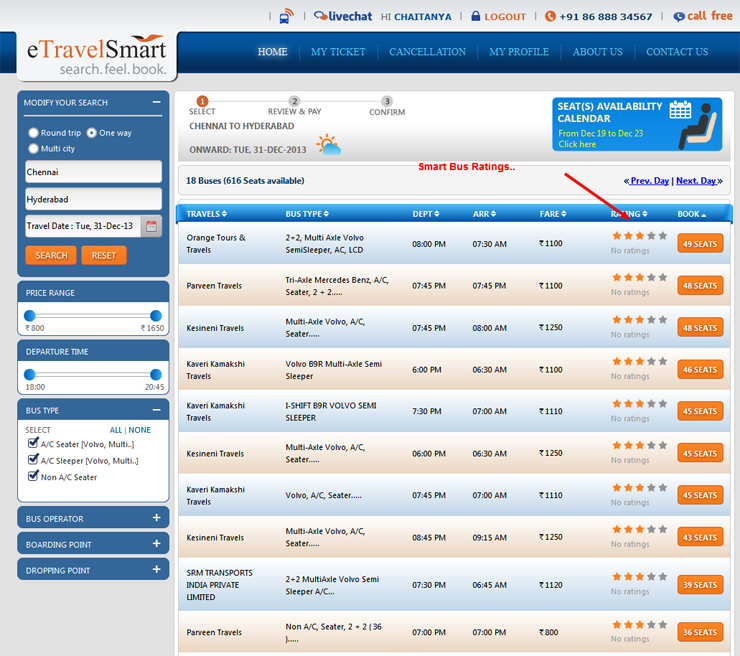
Task: Click the bus icon in top bar
Action: 286,17
